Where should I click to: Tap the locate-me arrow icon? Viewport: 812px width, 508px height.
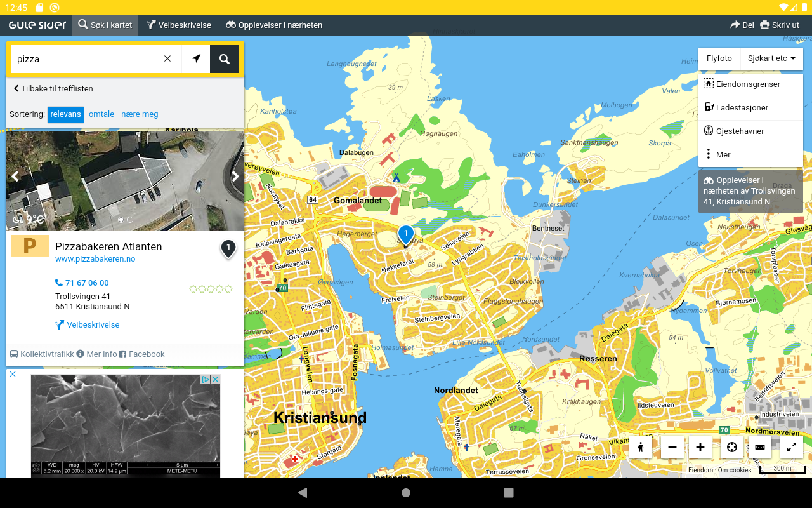click(196, 59)
